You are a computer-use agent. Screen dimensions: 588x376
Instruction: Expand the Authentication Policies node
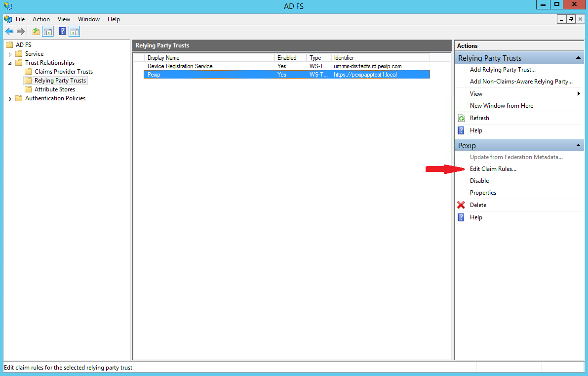[x=10, y=99]
